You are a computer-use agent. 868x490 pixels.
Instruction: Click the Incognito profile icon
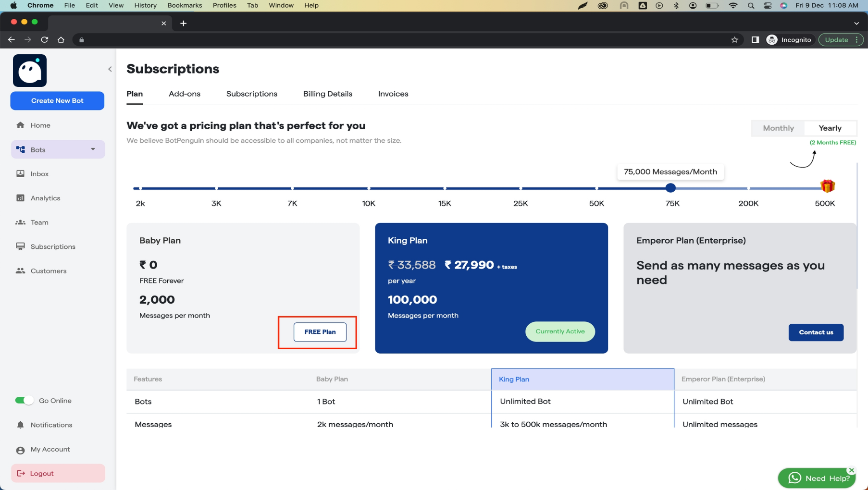tap(771, 40)
